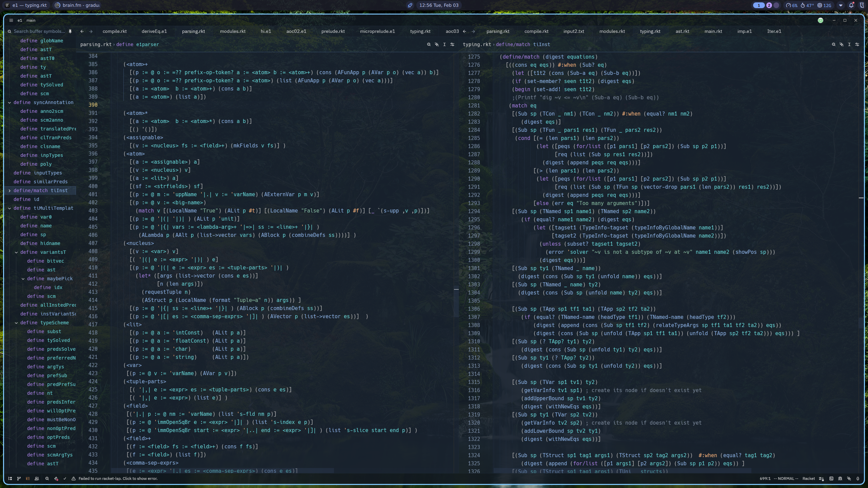Switch to the prelude.rkt tab

coord(333,31)
